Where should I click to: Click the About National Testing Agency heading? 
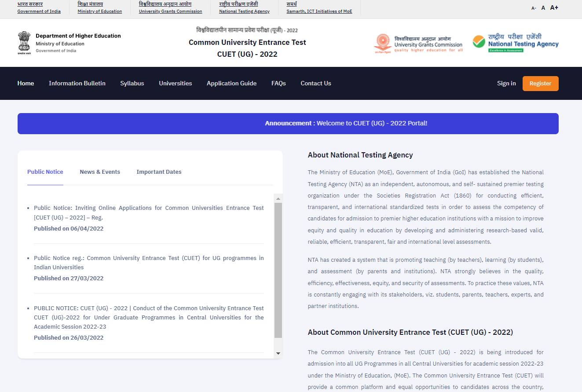pyautogui.click(x=360, y=155)
